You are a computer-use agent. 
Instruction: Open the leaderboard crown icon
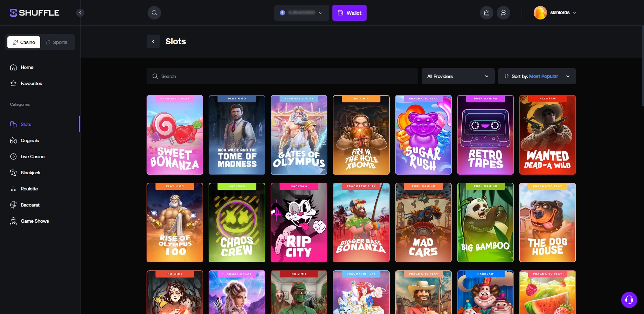click(x=486, y=13)
